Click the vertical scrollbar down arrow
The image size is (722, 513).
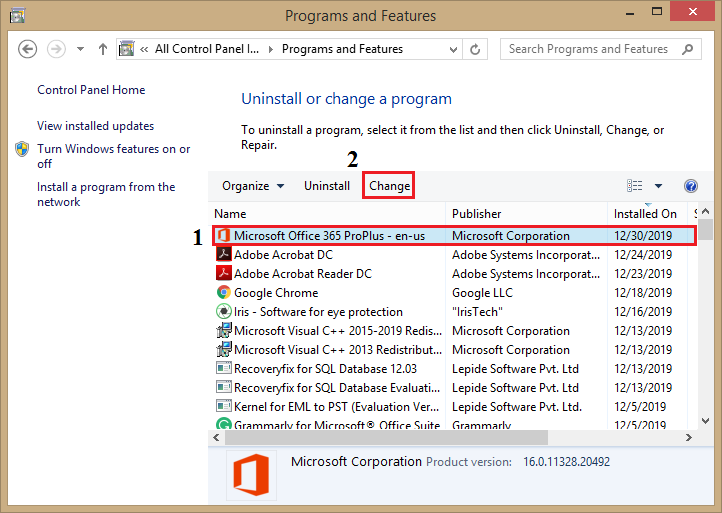tap(705, 420)
